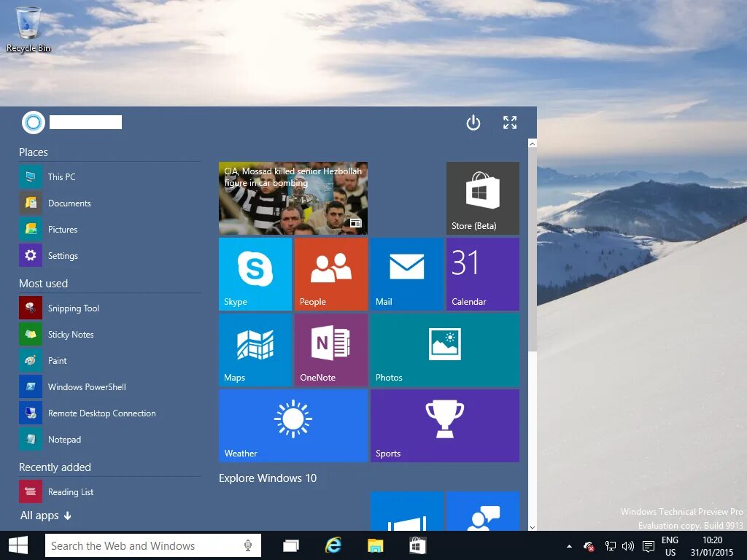Click the tiles scrollbar up arrow

pos(532,144)
